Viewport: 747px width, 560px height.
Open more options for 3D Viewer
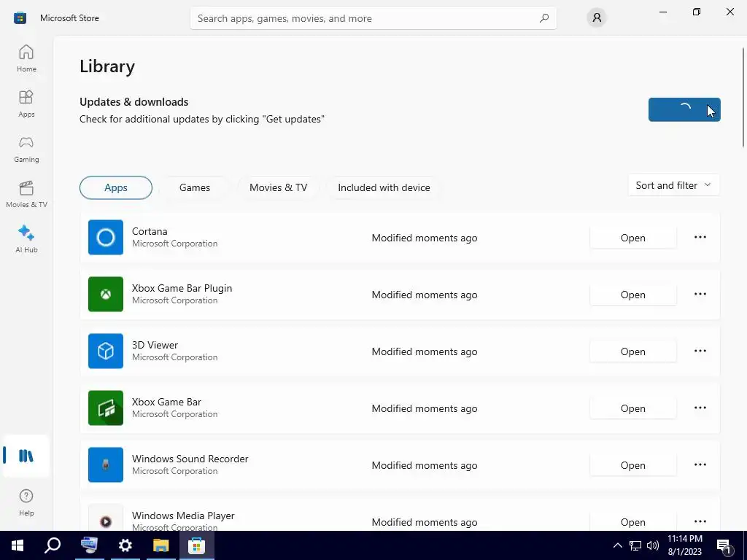point(700,351)
